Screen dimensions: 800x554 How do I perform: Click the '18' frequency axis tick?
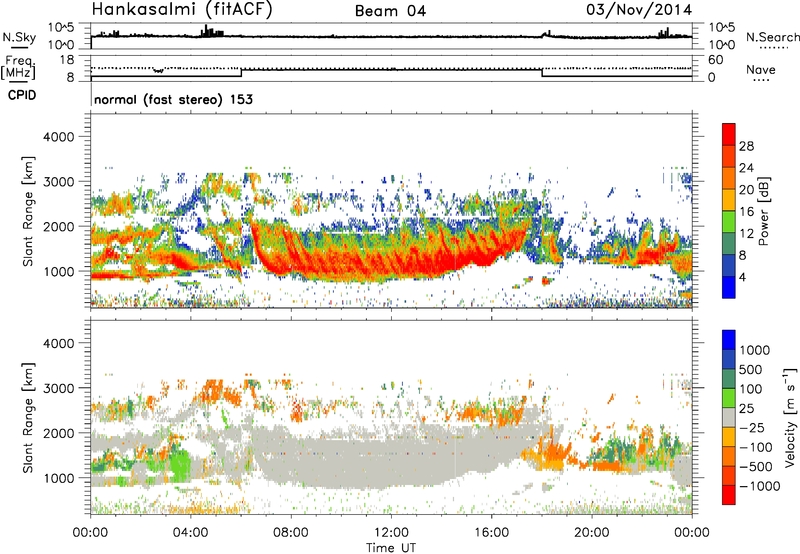67,59
